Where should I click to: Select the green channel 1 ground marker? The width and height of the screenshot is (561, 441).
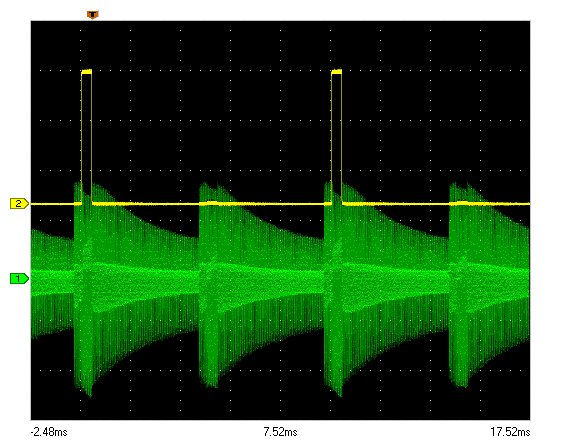coord(19,278)
